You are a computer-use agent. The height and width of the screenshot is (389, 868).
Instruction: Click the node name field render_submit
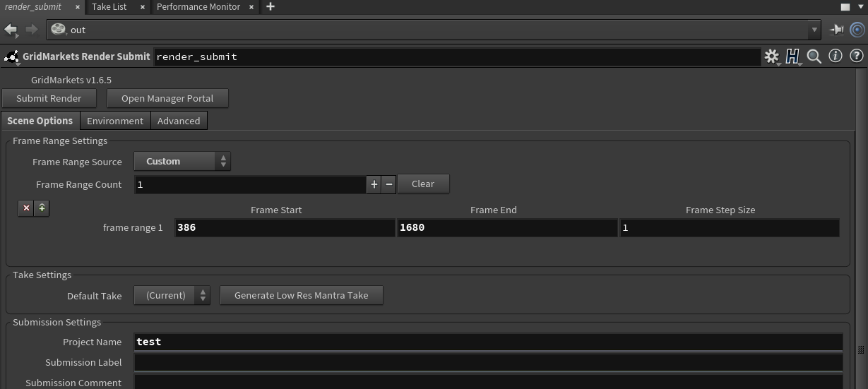point(458,56)
